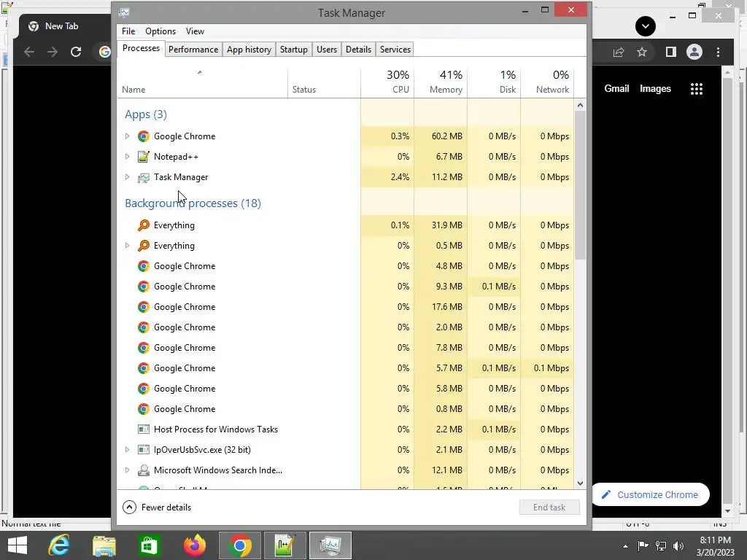The width and height of the screenshot is (747, 560).
Task: Switch to the Details tab
Action: [358, 50]
